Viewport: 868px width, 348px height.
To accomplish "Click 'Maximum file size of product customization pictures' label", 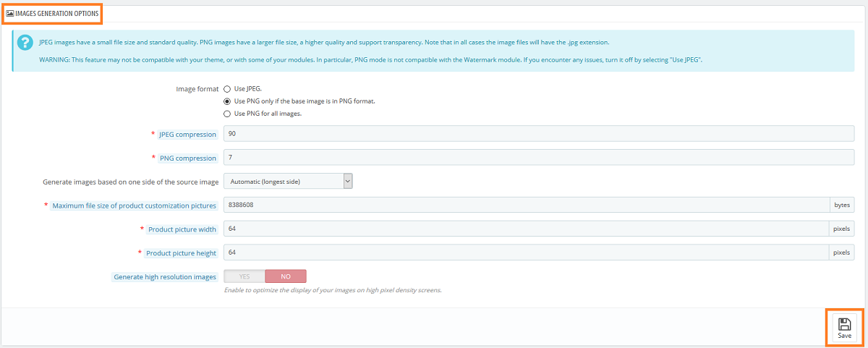I will tap(134, 205).
